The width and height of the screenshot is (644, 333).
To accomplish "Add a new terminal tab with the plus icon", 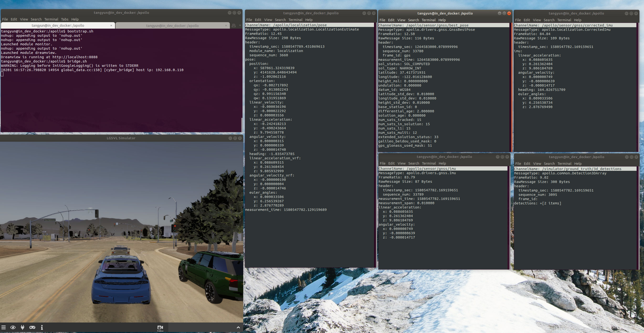I will (234, 26).
